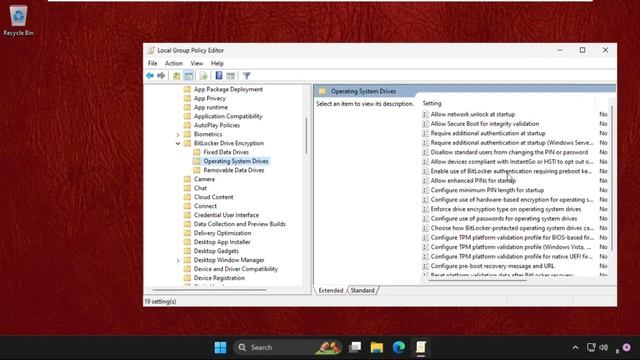The image size is (640, 360).
Task: Open the View menu
Action: [x=197, y=63]
